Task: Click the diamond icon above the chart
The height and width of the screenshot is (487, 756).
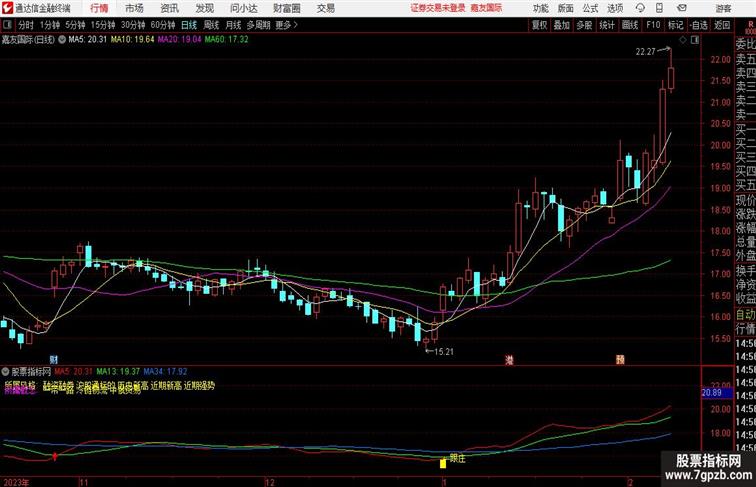Action: coord(683,40)
